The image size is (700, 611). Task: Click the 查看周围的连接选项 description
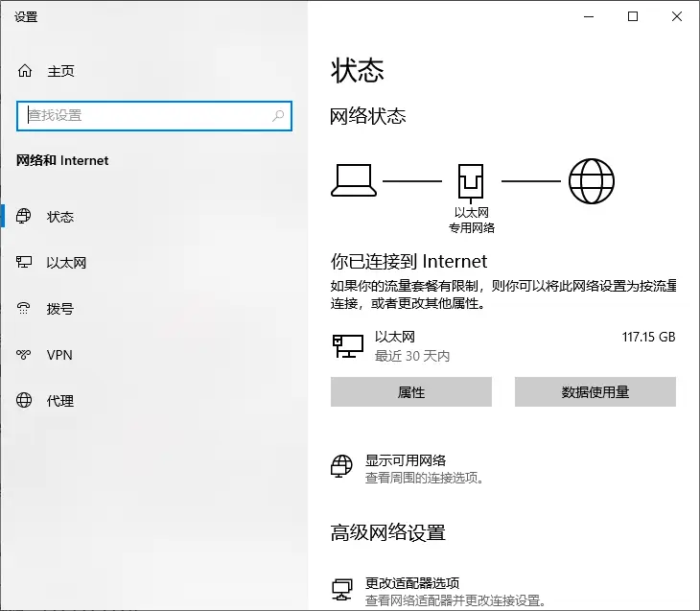(425, 478)
